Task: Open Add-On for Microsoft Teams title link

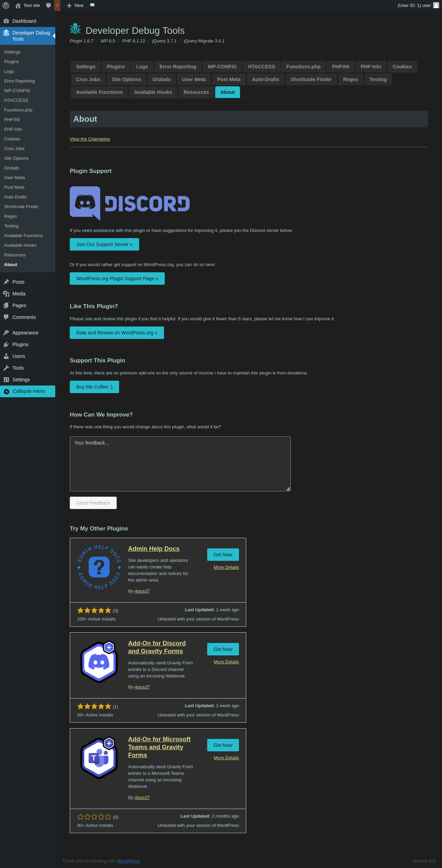Action: tap(159, 747)
